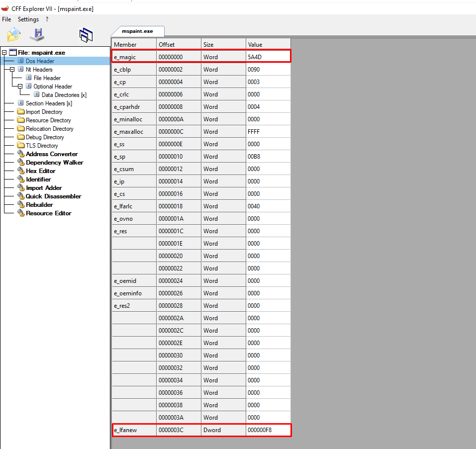Select Data Directories [x] in the tree
476x449 pixels.
pos(64,95)
